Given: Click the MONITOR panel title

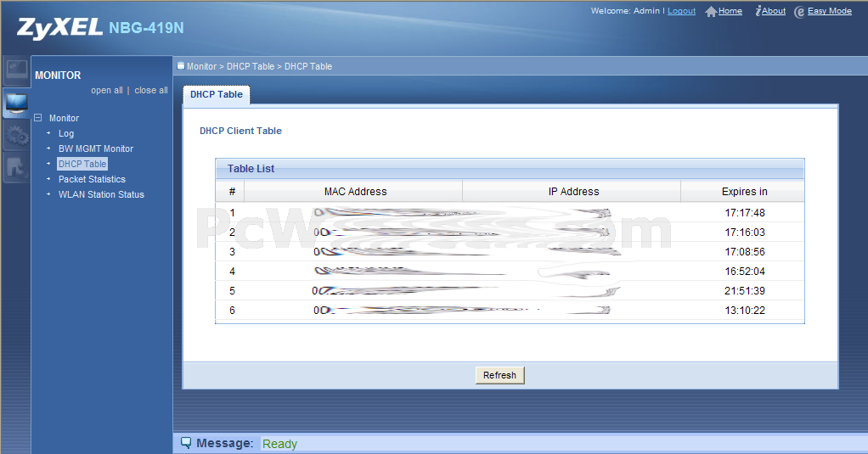Looking at the screenshot, I should [x=58, y=76].
